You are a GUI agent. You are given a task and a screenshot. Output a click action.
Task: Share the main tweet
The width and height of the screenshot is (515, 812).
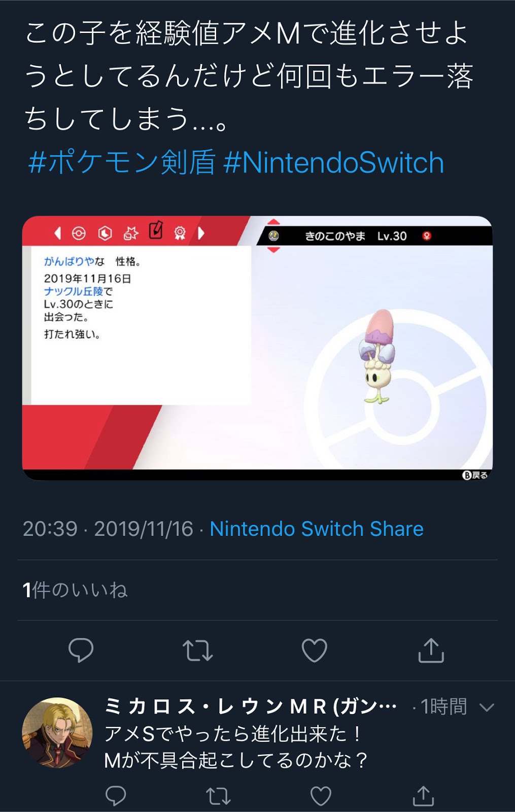click(431, 650)
